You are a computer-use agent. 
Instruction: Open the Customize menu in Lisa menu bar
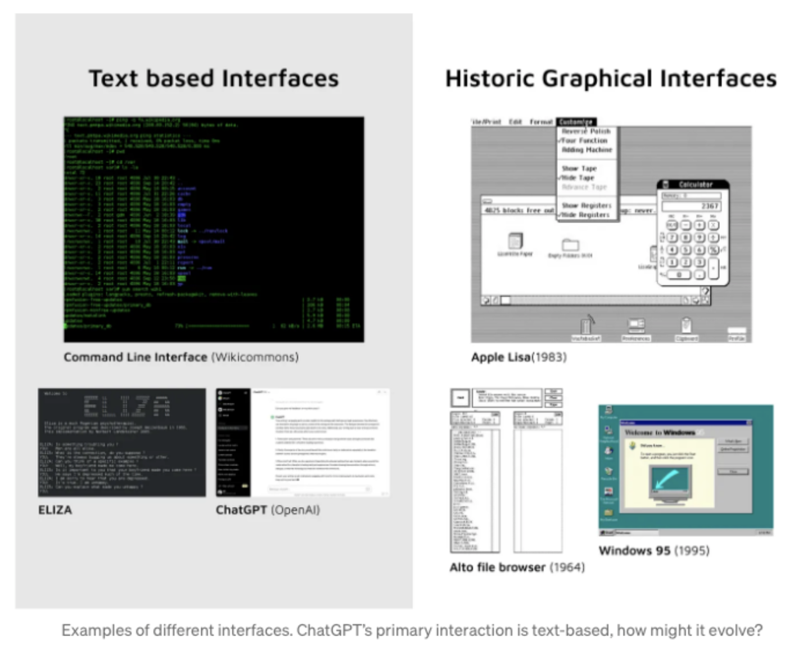[576, 121]
